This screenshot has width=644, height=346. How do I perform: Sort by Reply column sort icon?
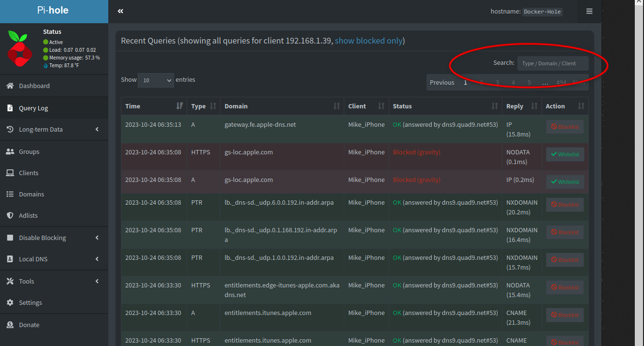534,106
